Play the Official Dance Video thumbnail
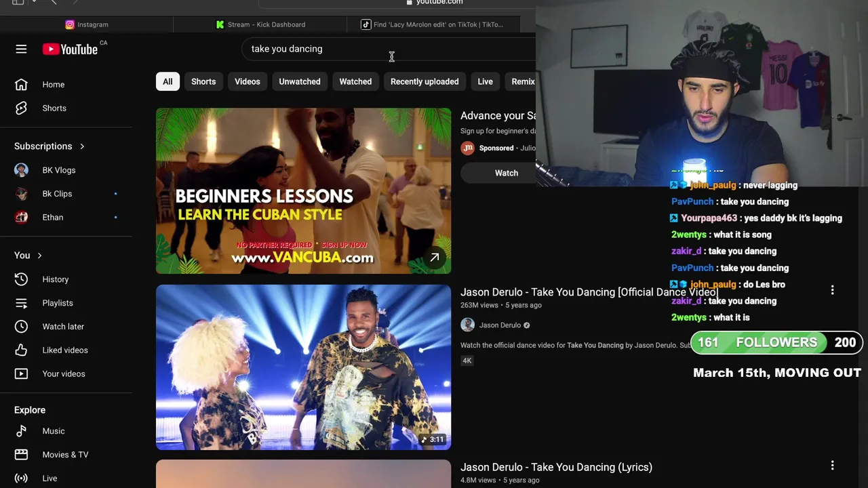 (x=303, y=367)
